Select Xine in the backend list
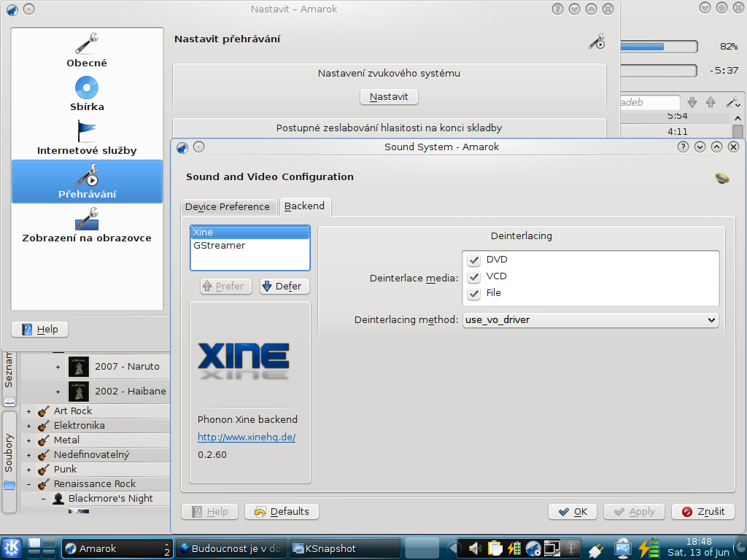The height and width of the screenshot is (560, 747). click(x=250, y=233)
